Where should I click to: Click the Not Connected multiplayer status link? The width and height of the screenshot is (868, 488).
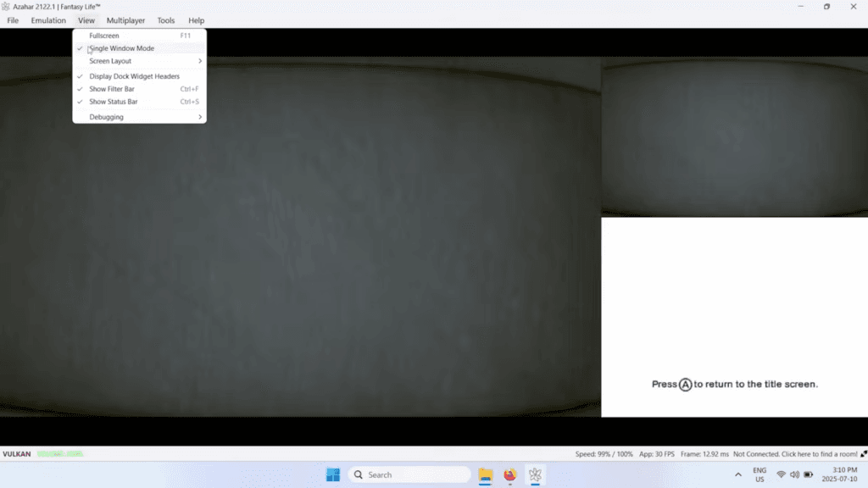pos(795,454)
